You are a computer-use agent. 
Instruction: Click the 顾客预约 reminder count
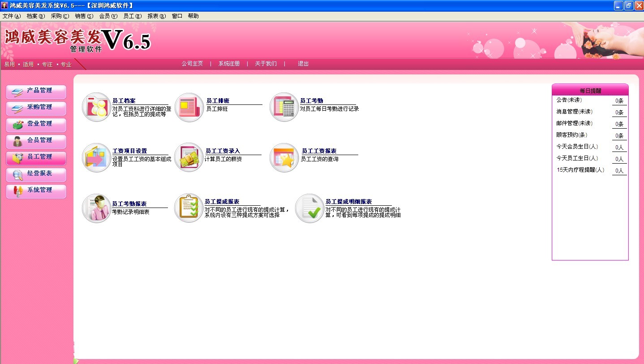[x=619, y=136]
